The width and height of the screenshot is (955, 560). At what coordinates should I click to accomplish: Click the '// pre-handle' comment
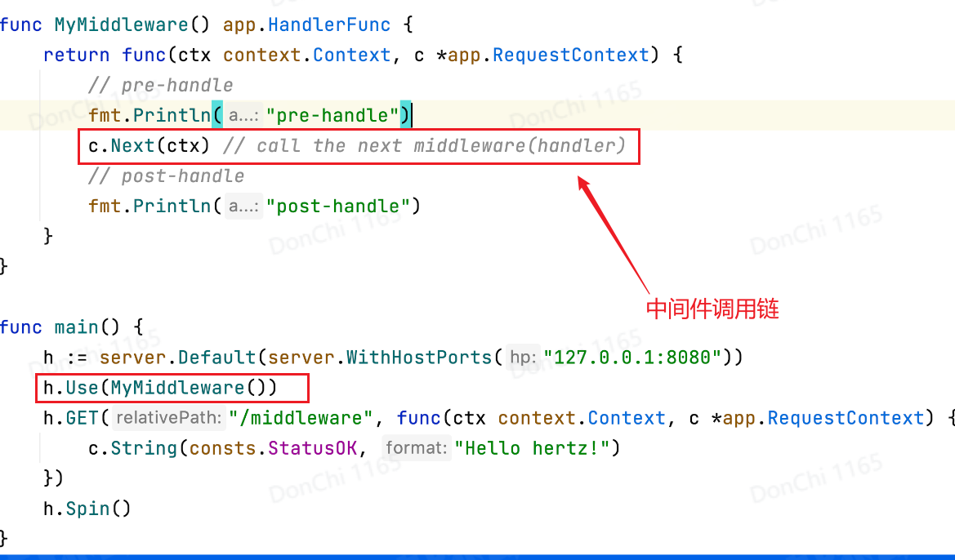pyautogui.click(x=161, y=85)
